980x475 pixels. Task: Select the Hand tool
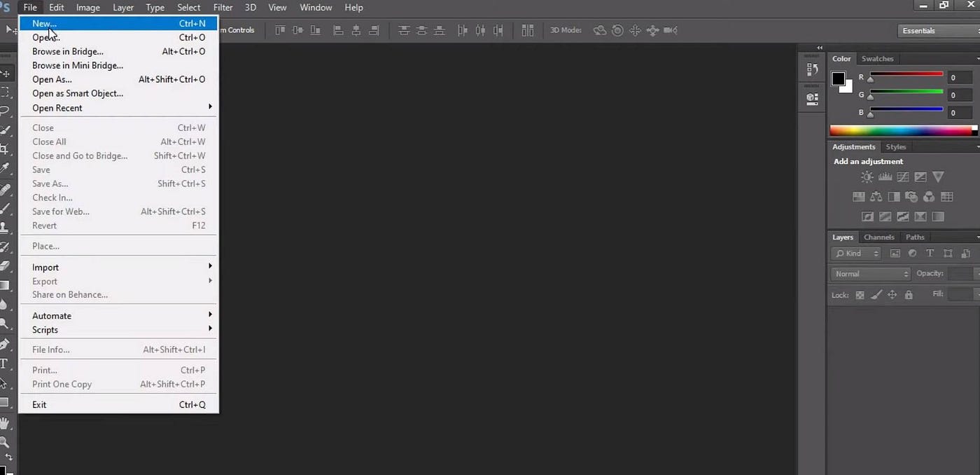(7, 423)
